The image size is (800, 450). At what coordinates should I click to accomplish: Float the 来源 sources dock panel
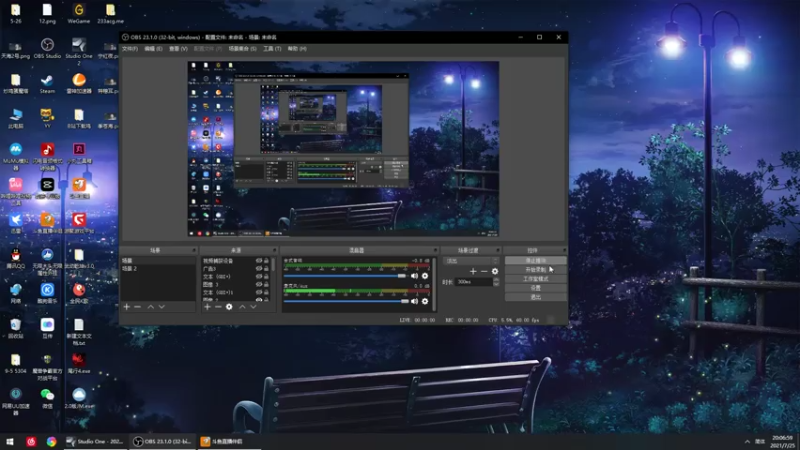coord(274,251)
